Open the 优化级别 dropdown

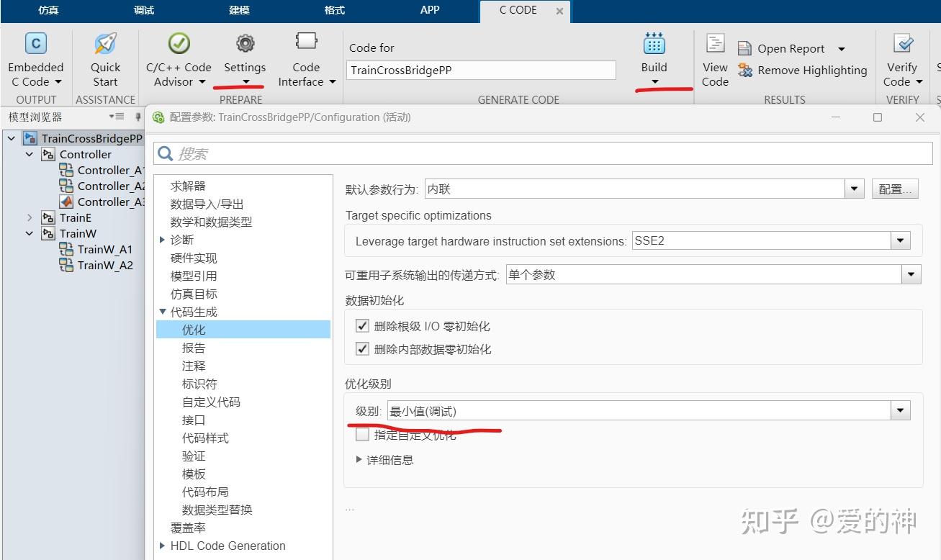point(900,410)
